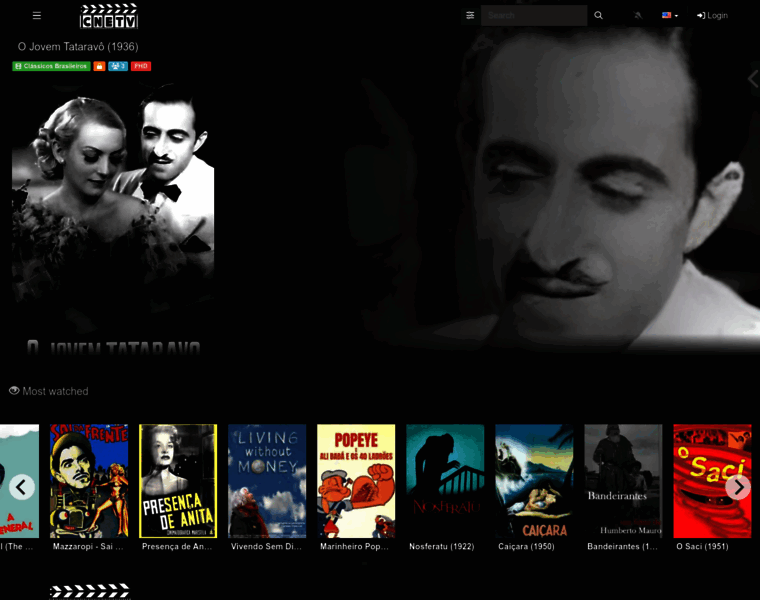
Task: Click the 'O Saci (1951)' title text
Action: (x=702, y=546)
